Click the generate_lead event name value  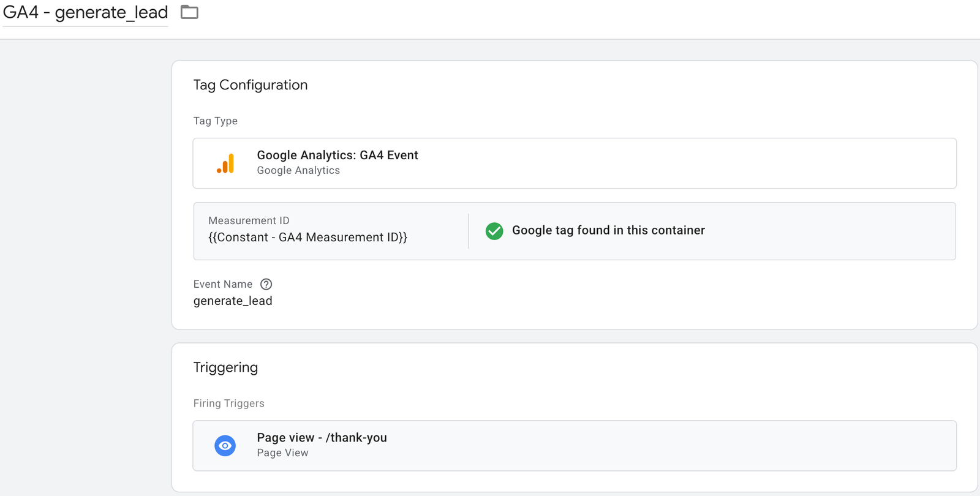point(233,301)
